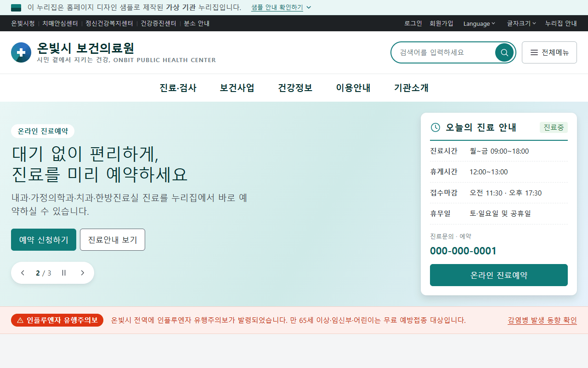The height and width of the screenshot is (368, 588).
Task: Click the 인플루엔자 유행주의보 alert badge
Action: pyautogui.click(x=57, y=320)
